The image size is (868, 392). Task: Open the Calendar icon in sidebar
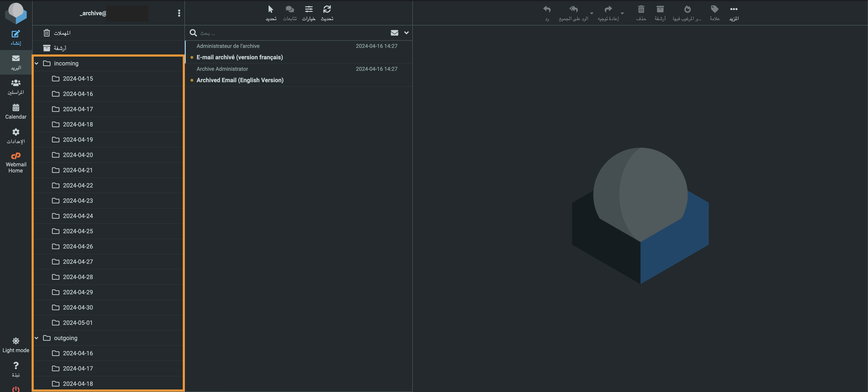[x=16, y=107]
